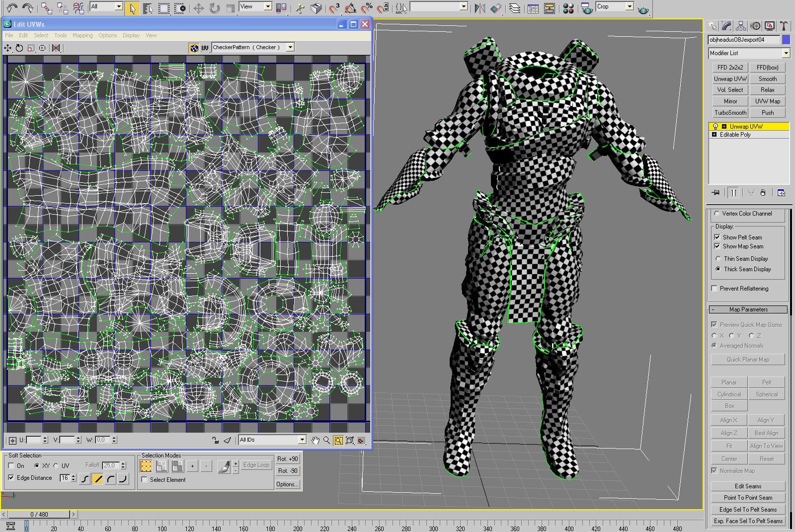
Task: Select Vertex sub-object selection mode
Action: pyautogui.click(x=146, y=466)
